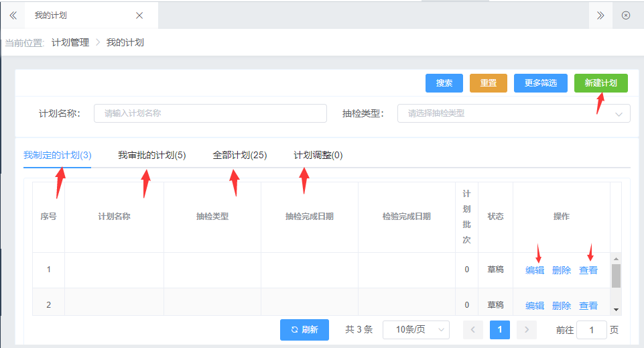Image resolution: width=644 pixels, height=348 pixels.
Task: Open the 抽检类型 dropdown
Action: click(514, 113)
